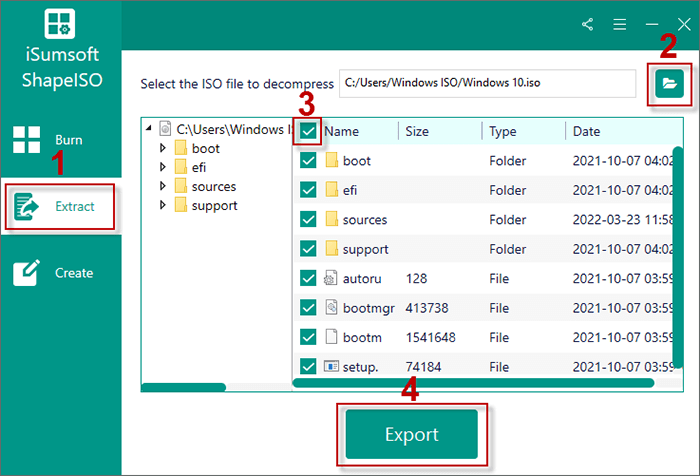Uncheck the boot folder checkbox

(309, 161)
